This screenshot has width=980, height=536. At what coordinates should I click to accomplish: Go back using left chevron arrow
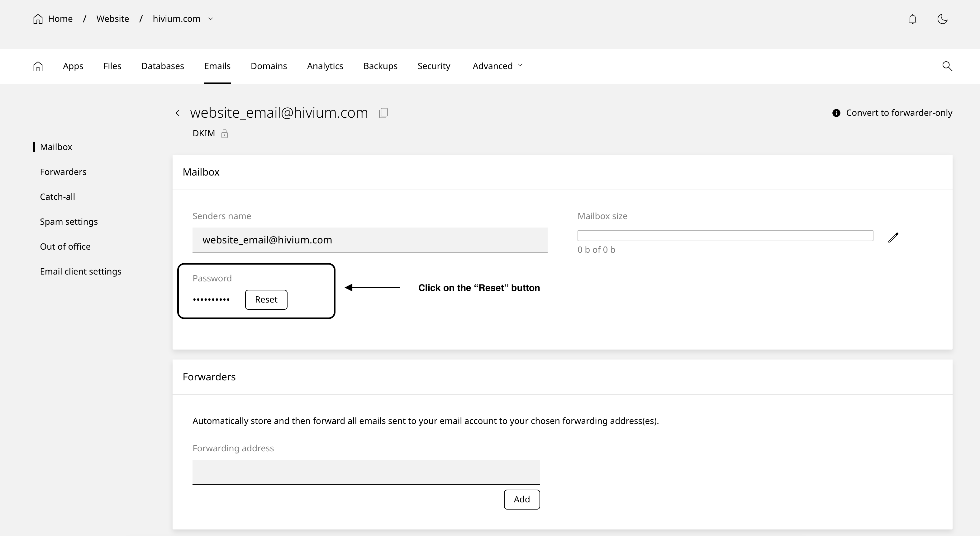(178, 113)
